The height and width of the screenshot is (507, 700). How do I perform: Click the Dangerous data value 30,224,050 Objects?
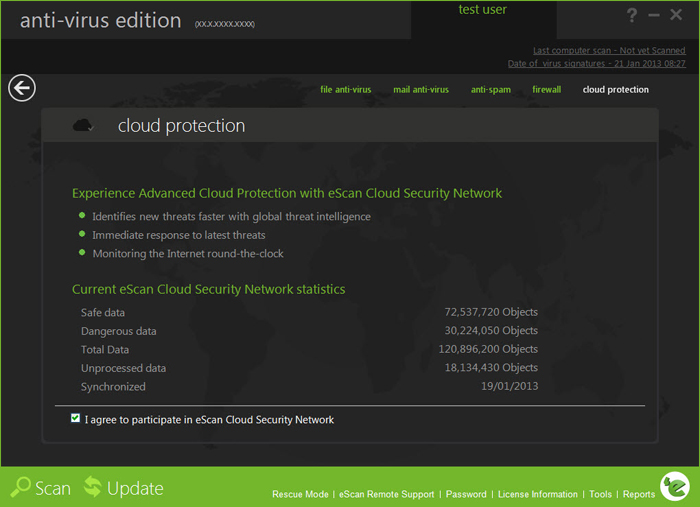(491, 330)
